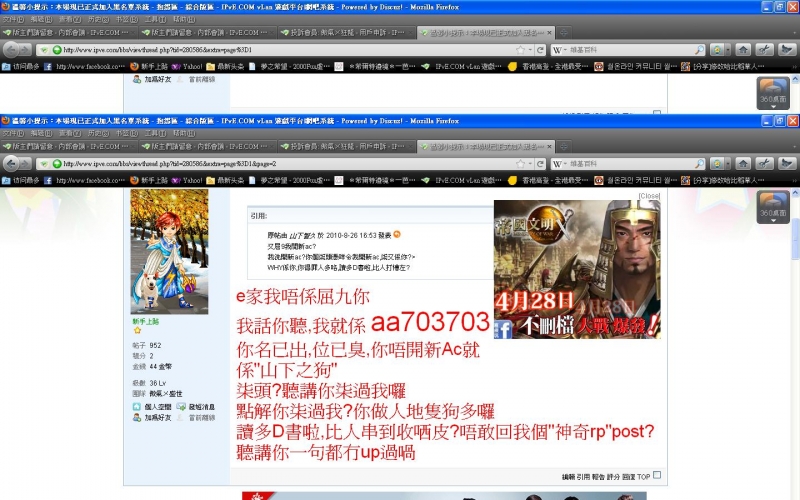Expand the 360桌面 widget arrow in lower window

773,220
